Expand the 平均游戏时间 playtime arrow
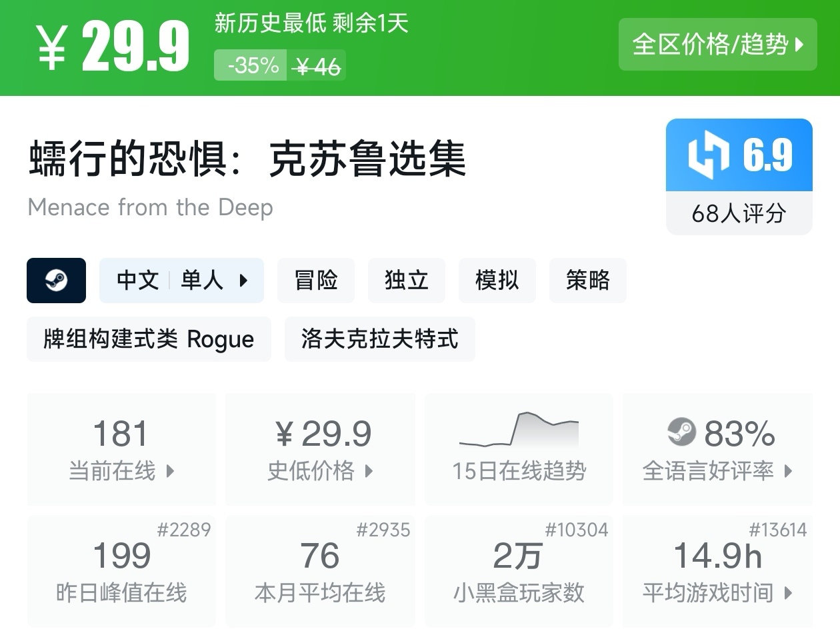The image size is (840, 643). (x=789, y=593)
